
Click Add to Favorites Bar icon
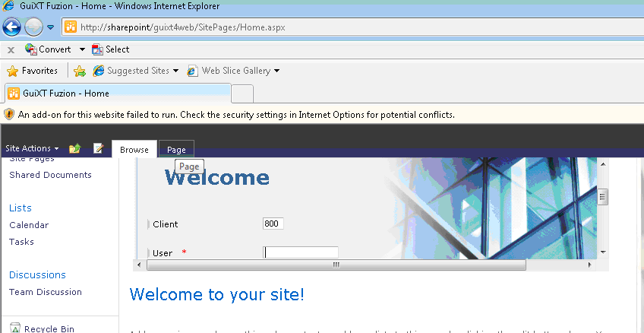pyautogui.click(x=79, y=71)
